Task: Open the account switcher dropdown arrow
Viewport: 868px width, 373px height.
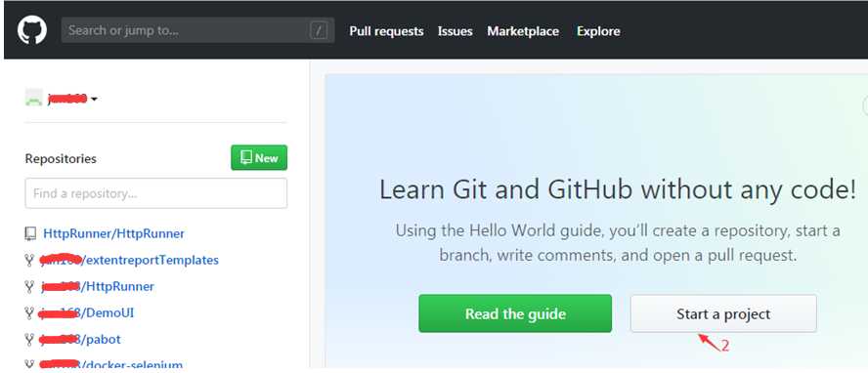Action: 94,100
